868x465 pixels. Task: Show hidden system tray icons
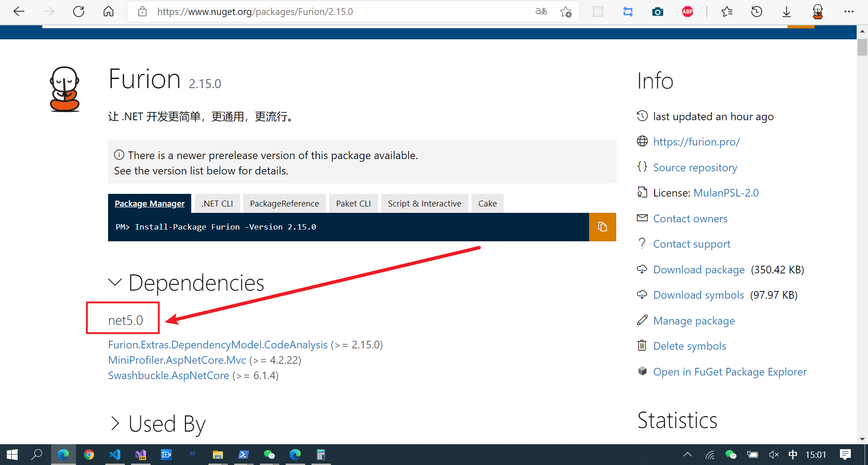tap(688, 455)
